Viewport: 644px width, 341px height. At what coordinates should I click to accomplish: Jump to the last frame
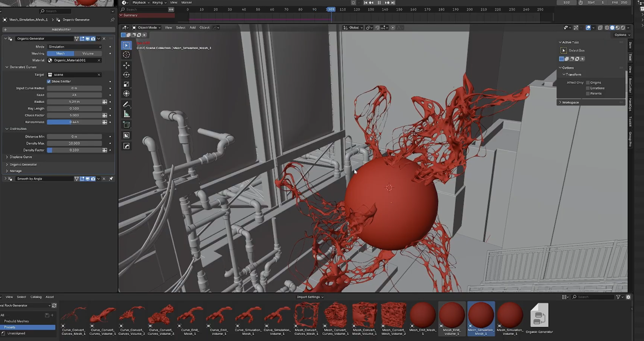click(x=393, y=3)
